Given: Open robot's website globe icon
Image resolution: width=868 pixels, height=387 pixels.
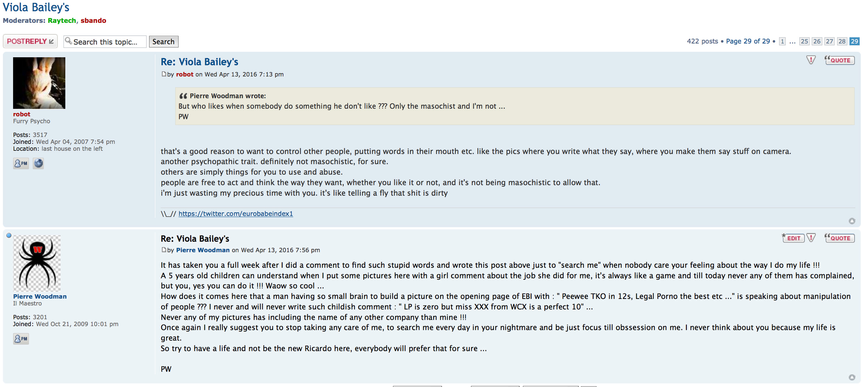Looking at the screenshot, I should click(x=38, y=163).
